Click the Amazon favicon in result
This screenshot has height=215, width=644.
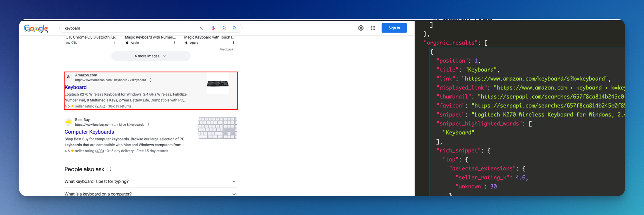[x=68, y=77]
